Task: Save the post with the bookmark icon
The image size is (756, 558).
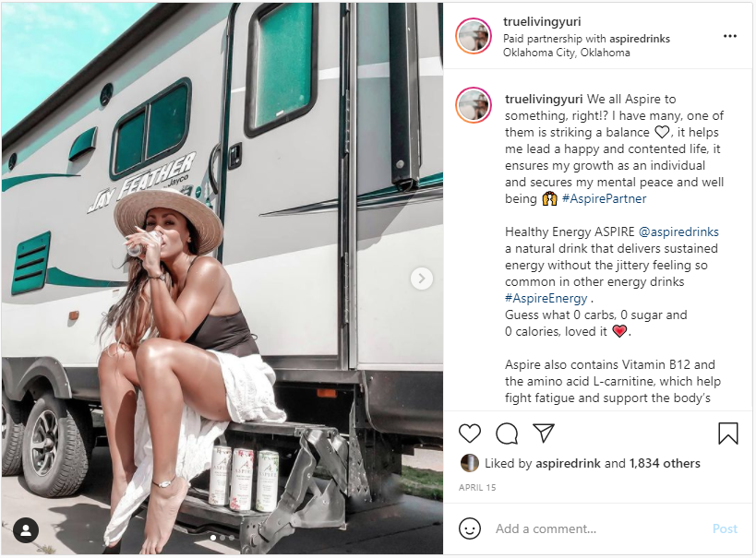Action: pos(727,433)
